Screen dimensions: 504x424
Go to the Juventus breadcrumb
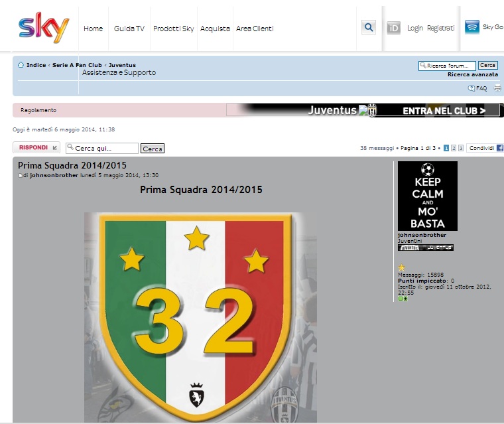[x=122, y=65]
